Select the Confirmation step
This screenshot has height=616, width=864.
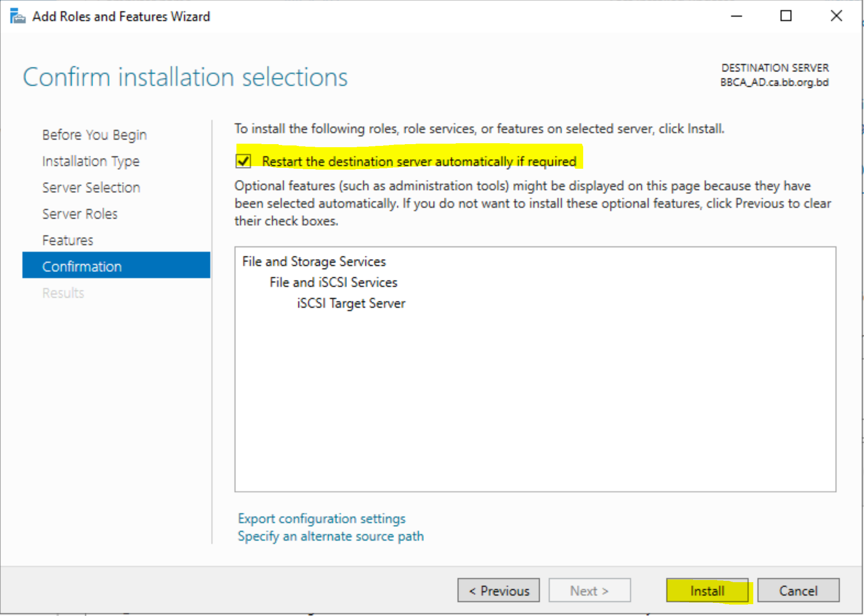point(116,265)
